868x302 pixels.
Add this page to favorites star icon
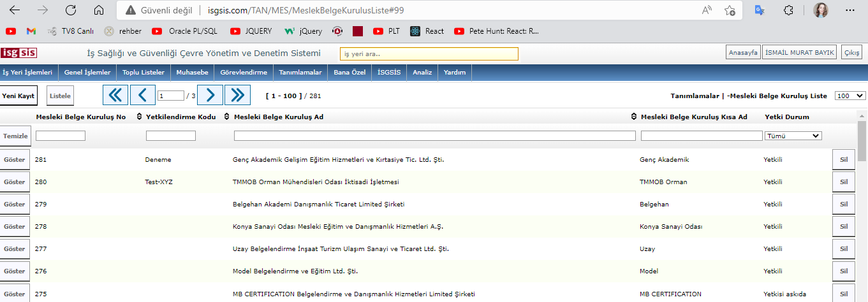[x=730, y=11]
